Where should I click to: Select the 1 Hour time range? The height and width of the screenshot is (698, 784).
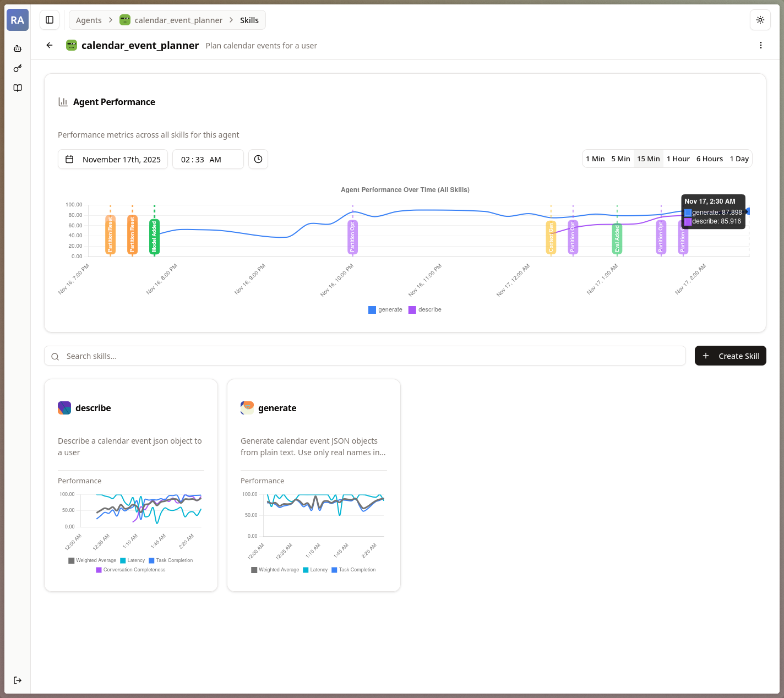pyautogui.click(x=678, y=159)
